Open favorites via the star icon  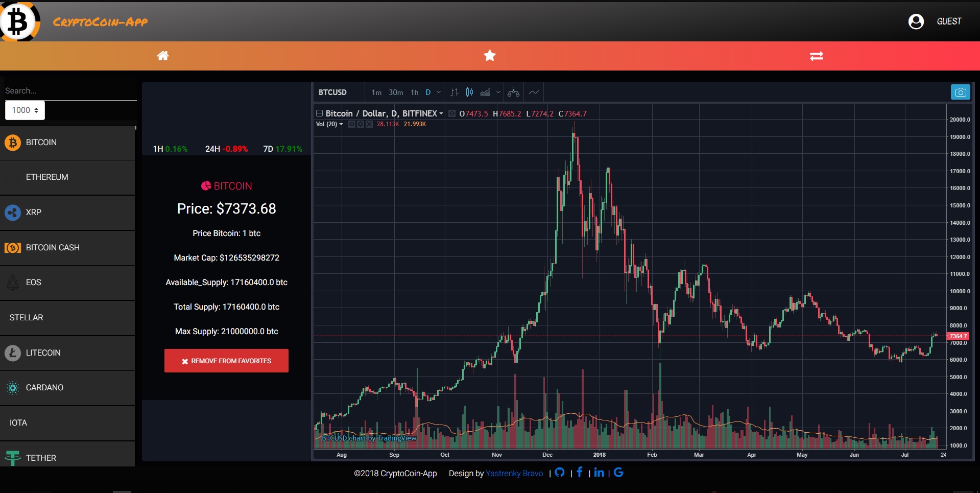(x=490, y=56)
